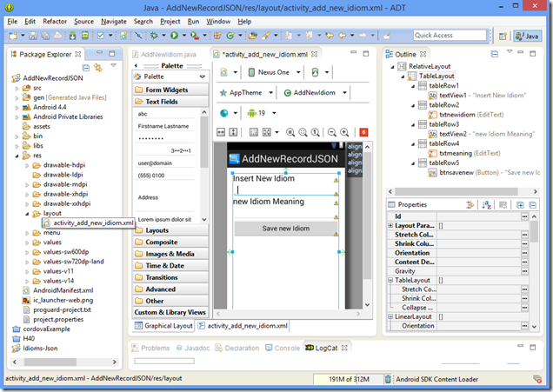Click the heap status 191M of 312M bar
This screenshot has width=553, height=392.
348,379
